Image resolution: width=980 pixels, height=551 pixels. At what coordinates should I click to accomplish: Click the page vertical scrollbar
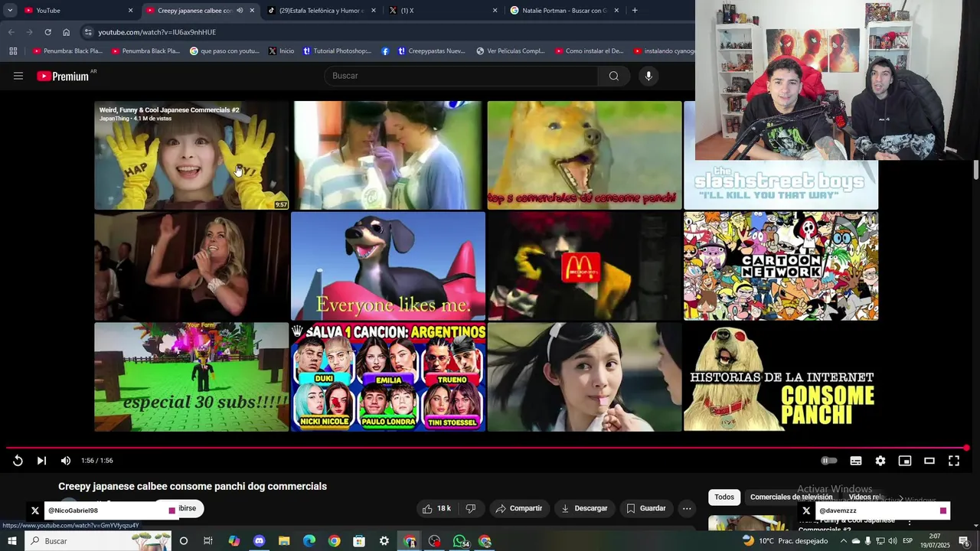(x=976, y=171)
